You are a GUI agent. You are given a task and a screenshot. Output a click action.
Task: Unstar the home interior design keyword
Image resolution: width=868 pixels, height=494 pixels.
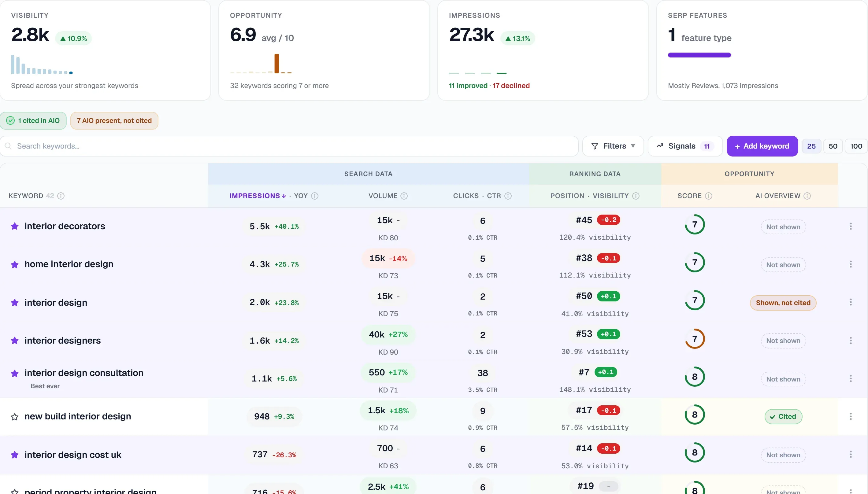(x=15, y=264)
